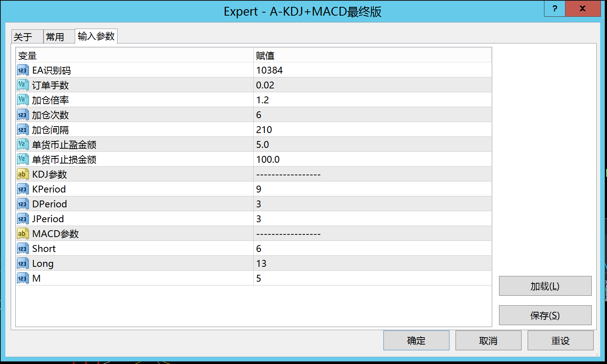The width and height of the screenshot is (607, 364).
Task: Click the double-type icon beside 加仓倍率
Action: [x=23, y=100]
